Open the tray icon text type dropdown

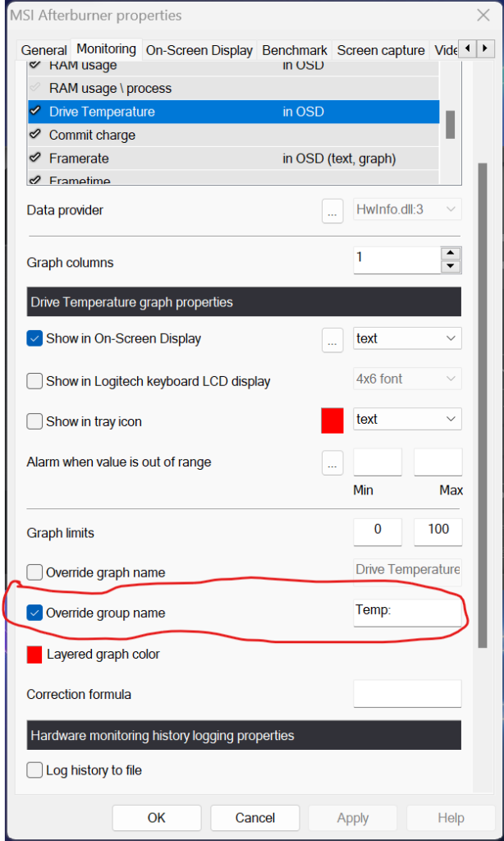click(407, 420)
